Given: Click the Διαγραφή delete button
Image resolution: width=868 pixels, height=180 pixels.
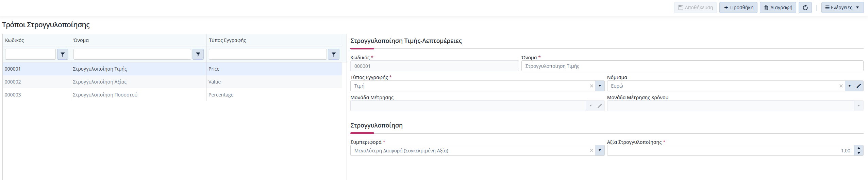Looking at the screenshot, I should coord(778,7).
